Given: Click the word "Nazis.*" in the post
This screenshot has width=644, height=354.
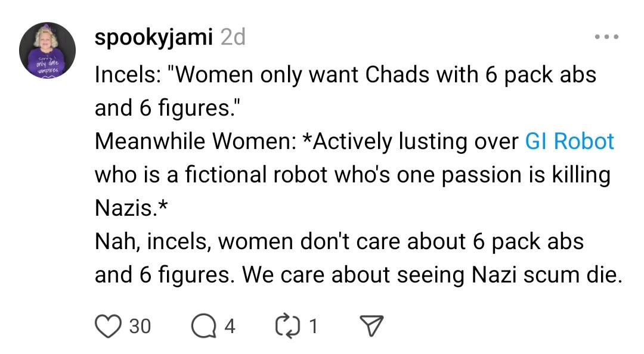Looking at the screenshot, I should pyautogui.click(x=131, y=208).
